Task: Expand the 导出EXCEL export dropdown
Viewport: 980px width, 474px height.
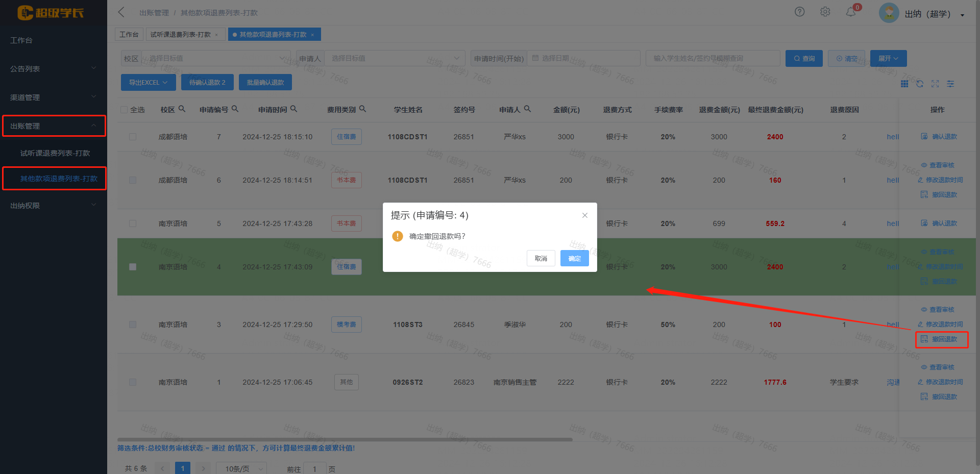Action: (148, 82)
